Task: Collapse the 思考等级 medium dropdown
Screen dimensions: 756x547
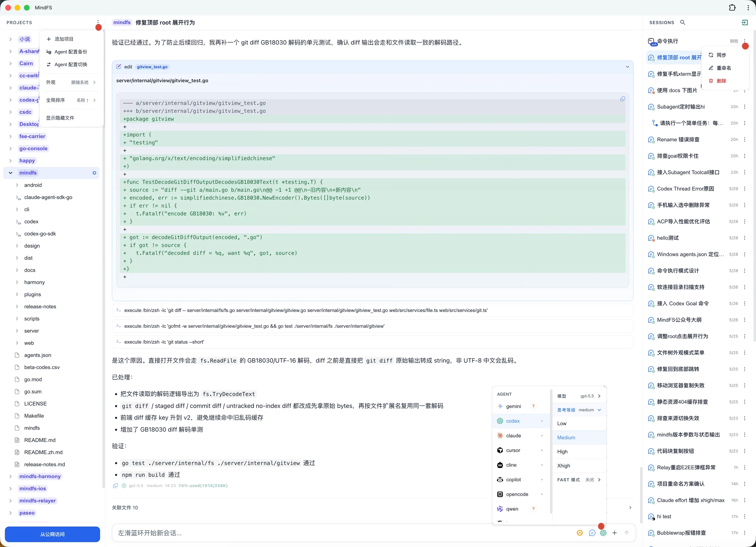Action: coord(579,410)
